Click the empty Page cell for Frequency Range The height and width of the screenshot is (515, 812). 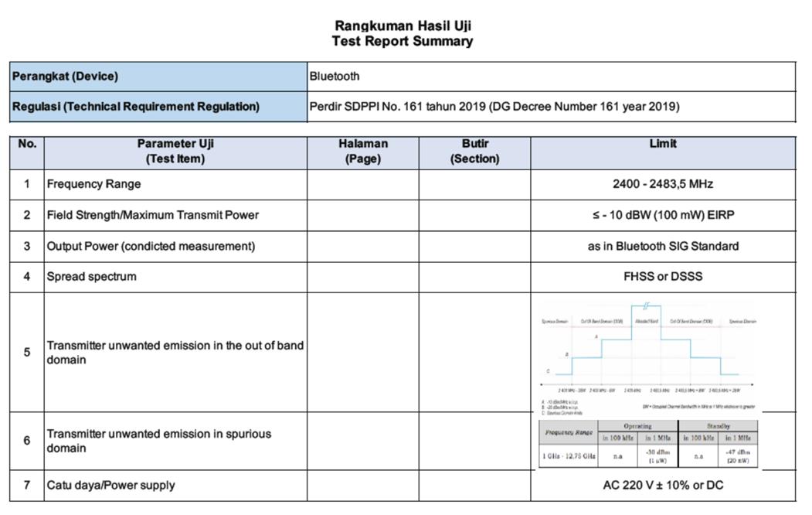[363, 184]
